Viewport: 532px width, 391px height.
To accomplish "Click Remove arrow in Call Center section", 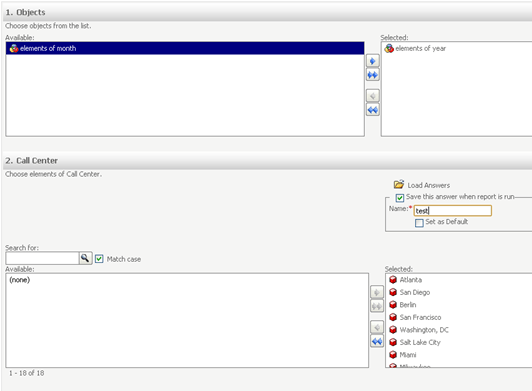I will 377,327.
